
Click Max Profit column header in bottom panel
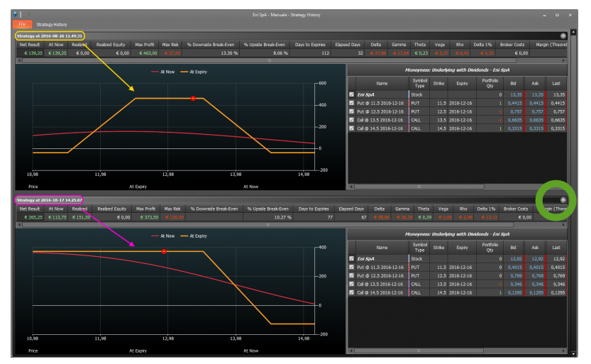[x=145, y=209]
